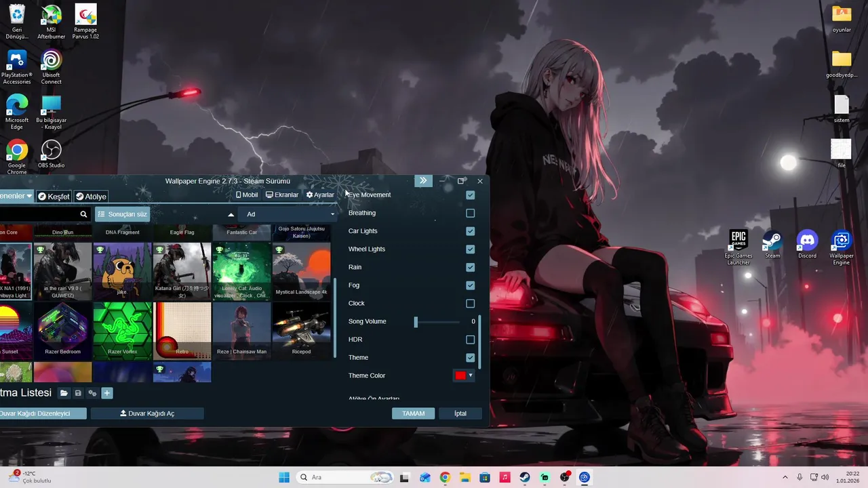
Task: Click OBS icon in the taskbar
Action: pos(565,477)
